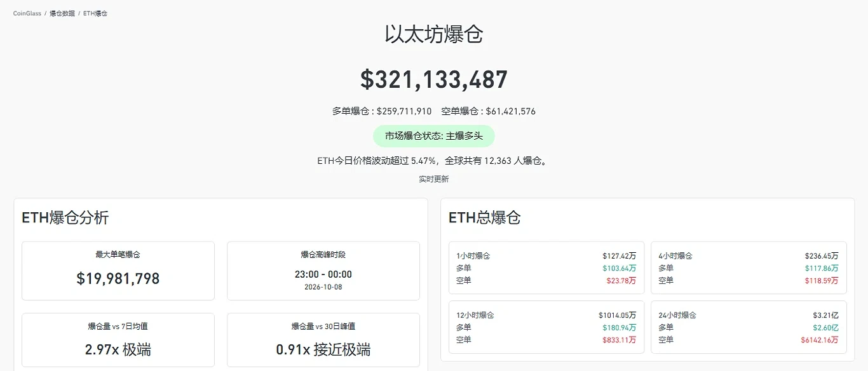Click the 24小时爆仓 row label
Image resolution: width=868 pixels, height=371 pixels.
point(677,315)
